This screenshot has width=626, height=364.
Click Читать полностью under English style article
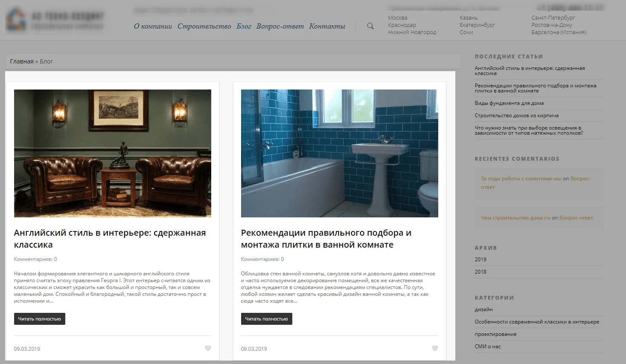39,319
